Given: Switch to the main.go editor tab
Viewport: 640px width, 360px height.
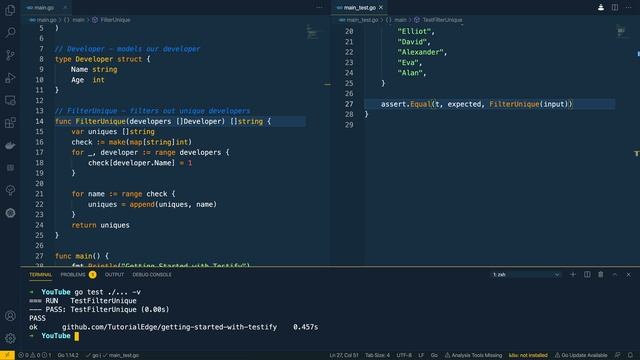Looking at the screenshot, I should [44, 7].
